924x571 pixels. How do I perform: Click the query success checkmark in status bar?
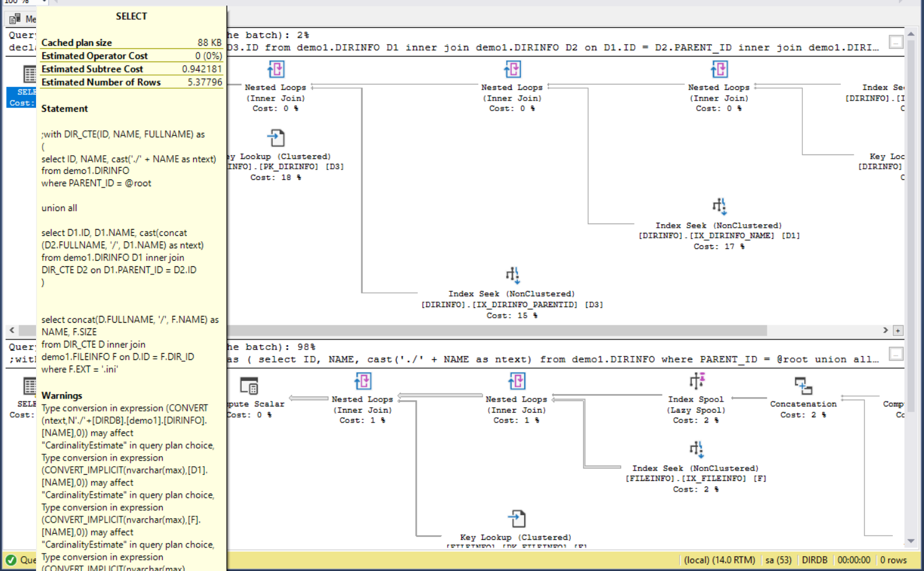(11, 560)
